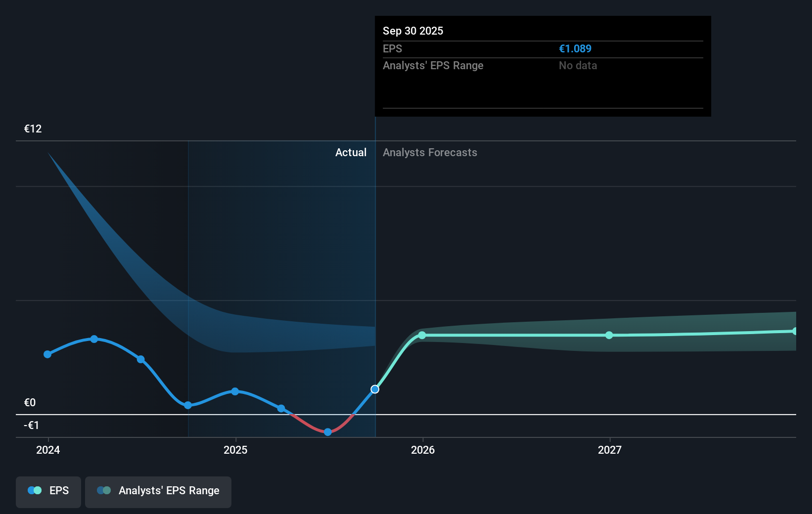Screen dimensions: 812x514
Task: Click the peak EPS data point in early 2024
Action: (x=94, y=339)
